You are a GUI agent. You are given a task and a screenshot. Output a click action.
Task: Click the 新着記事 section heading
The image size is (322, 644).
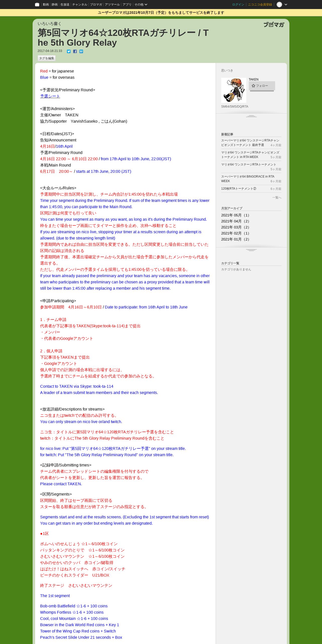(227, 134)
